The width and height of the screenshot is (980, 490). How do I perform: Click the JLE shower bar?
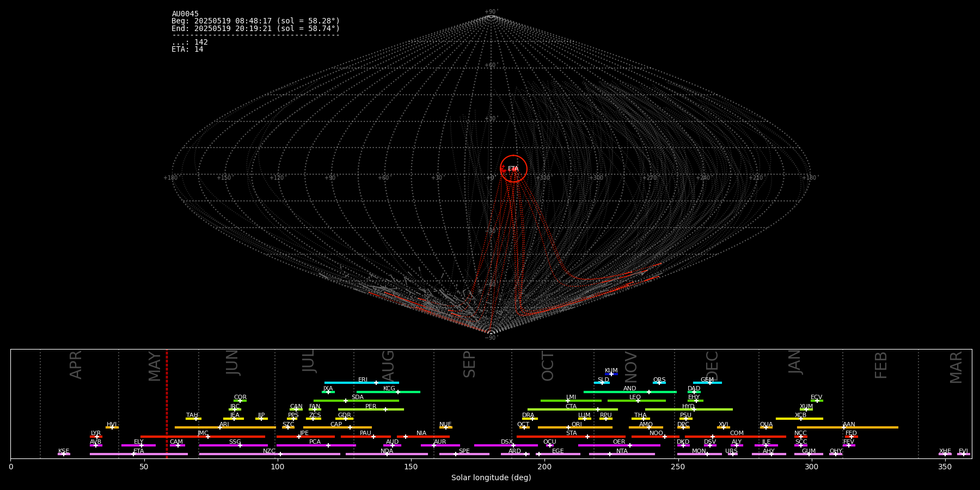pyautogui.click(x=766, y=445)
